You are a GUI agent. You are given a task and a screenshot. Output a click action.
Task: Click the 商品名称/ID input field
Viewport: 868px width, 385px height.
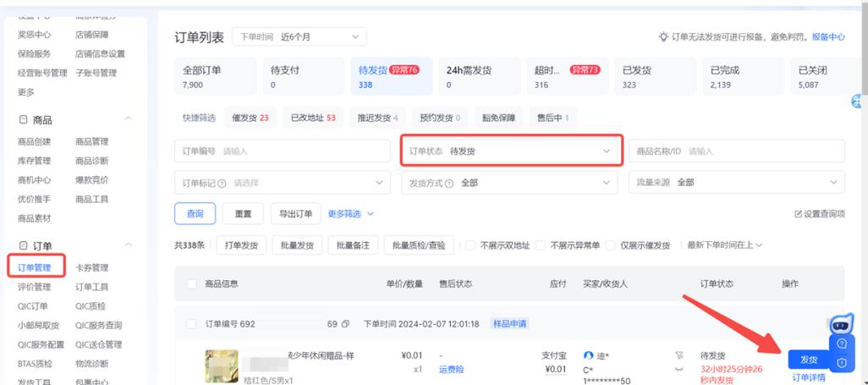(737, 151)
